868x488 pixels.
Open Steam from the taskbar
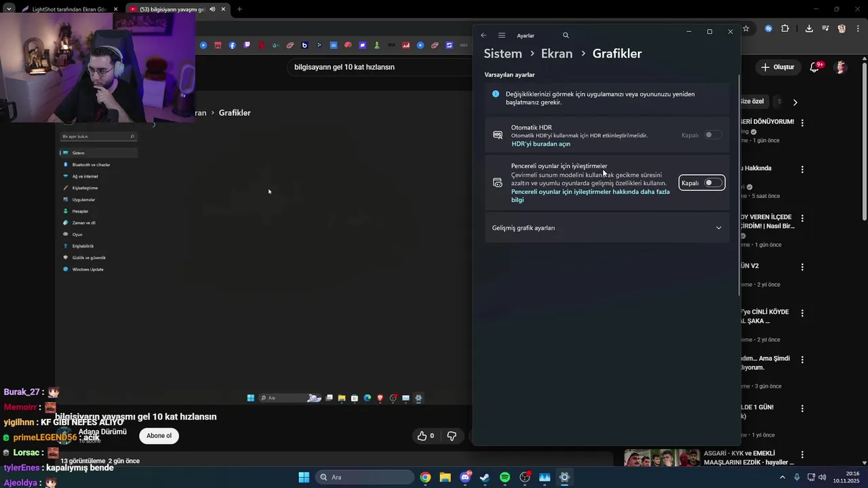(485, 477)
